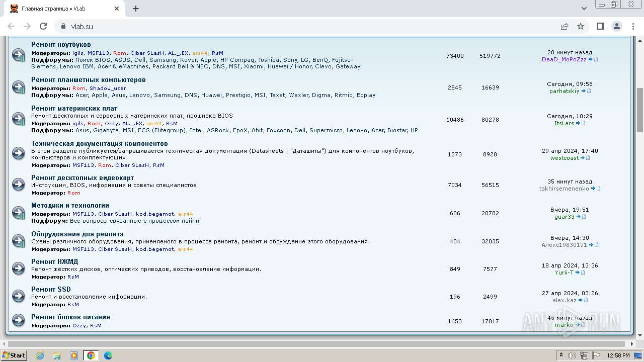The image size is (644, 362).
Task: Open the Gigabyte motherboard subforum
Action: tap(106, 130)
